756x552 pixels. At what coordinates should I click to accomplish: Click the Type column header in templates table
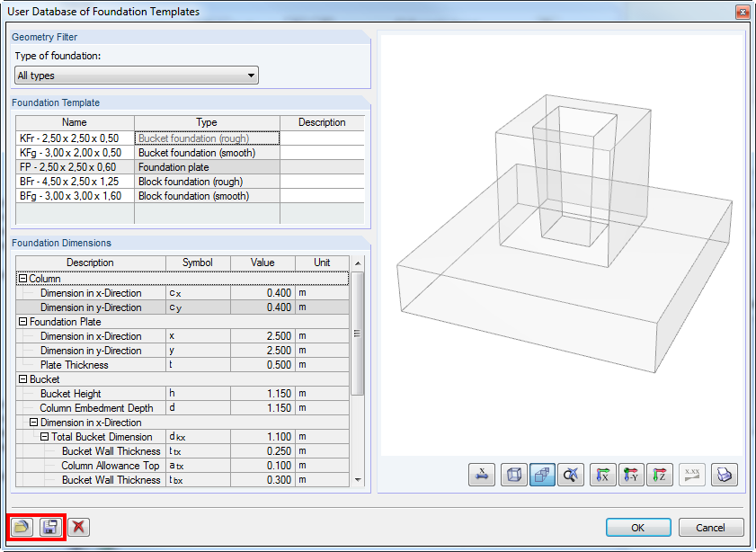[x=207, y=122]
